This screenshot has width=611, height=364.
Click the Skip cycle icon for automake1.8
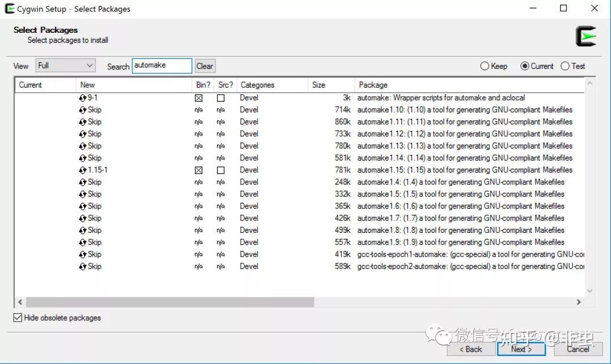[83, 231]
